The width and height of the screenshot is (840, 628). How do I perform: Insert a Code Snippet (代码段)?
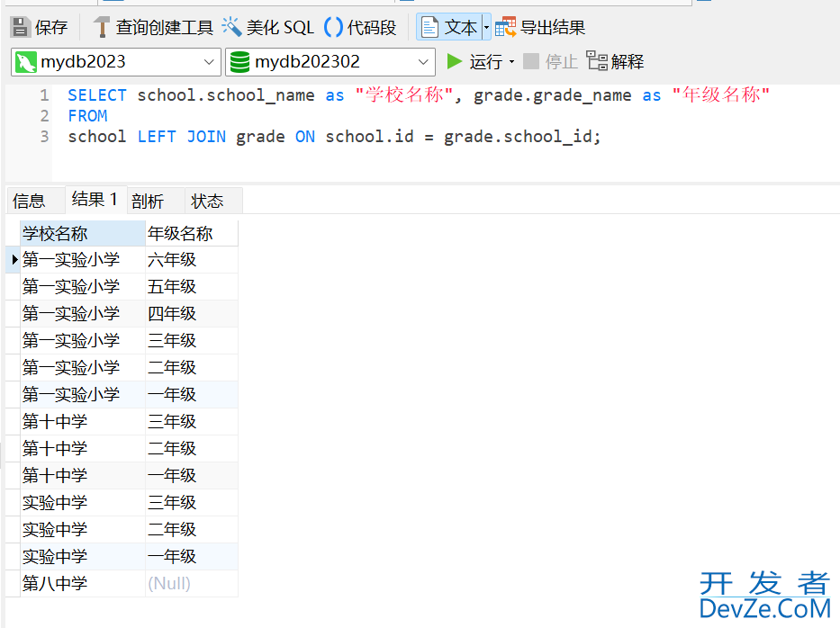tap(360, 27)
